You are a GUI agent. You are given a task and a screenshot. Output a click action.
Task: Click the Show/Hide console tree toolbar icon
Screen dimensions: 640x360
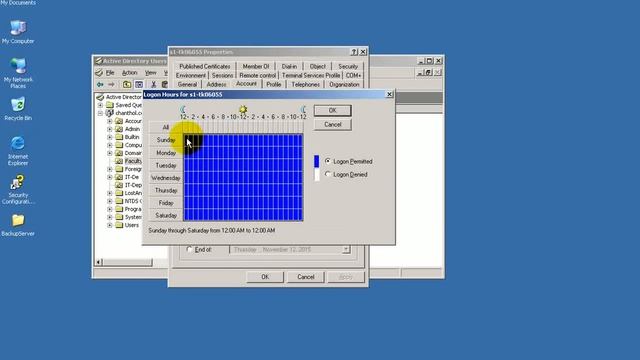pos(139,84)
